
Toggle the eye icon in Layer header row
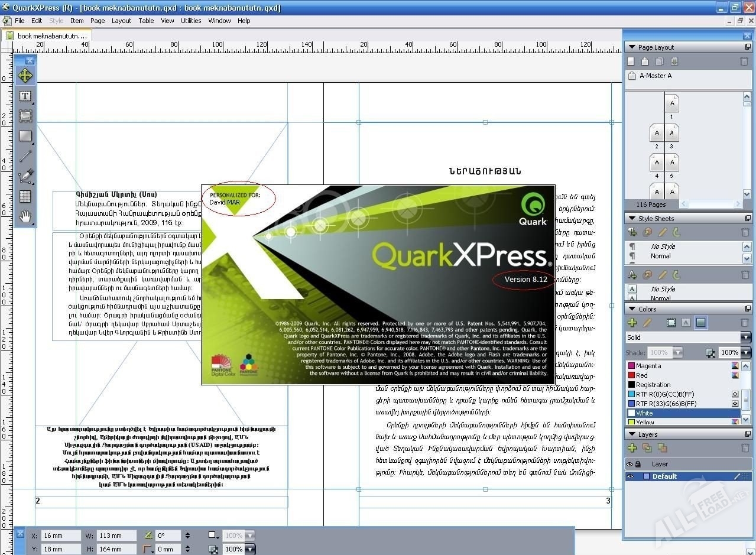tap(630, 464)
